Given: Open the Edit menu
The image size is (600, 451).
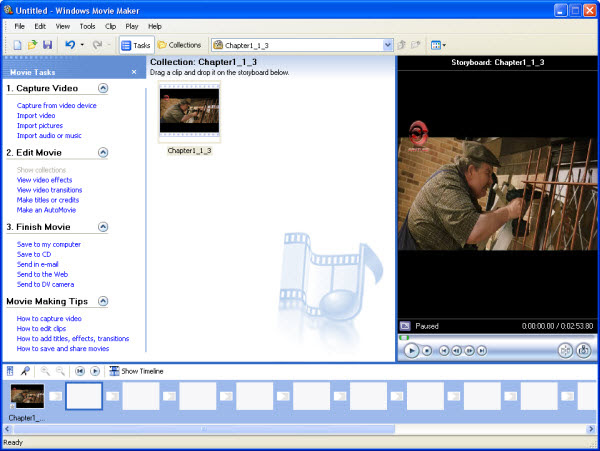Looking at the screenshot, I should tap(40, 26).
